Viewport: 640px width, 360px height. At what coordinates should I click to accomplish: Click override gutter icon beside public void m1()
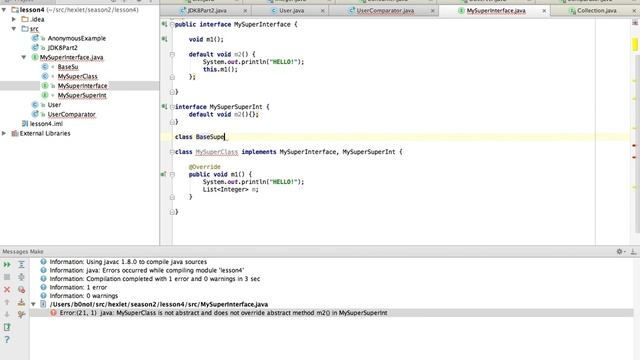coord(164,174)
